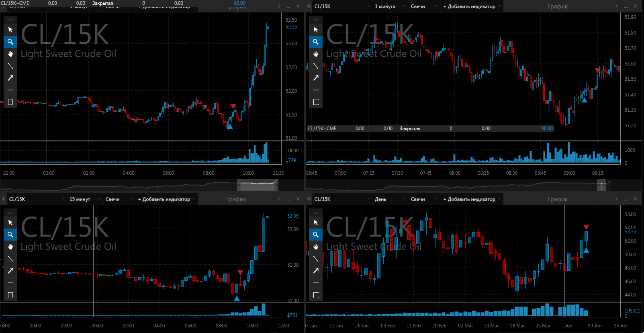
Task: Choose horizontal line tool in День chart
Action: pos(316,283)
